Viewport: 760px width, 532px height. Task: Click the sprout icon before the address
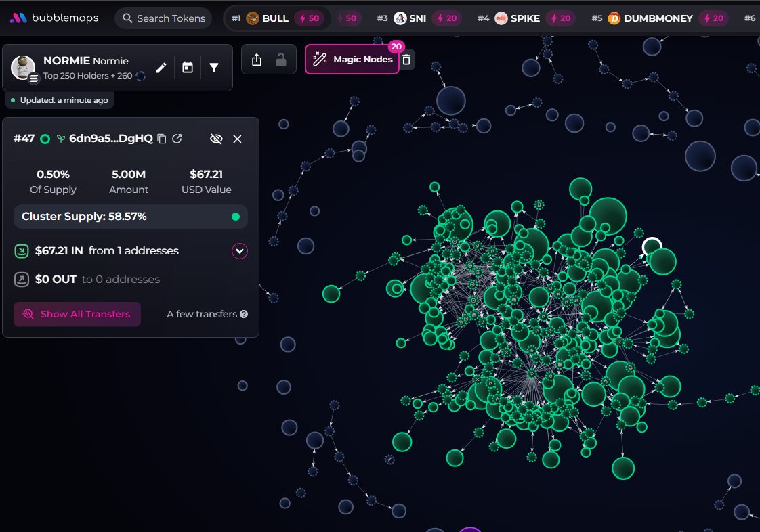[x=60, y=139]
